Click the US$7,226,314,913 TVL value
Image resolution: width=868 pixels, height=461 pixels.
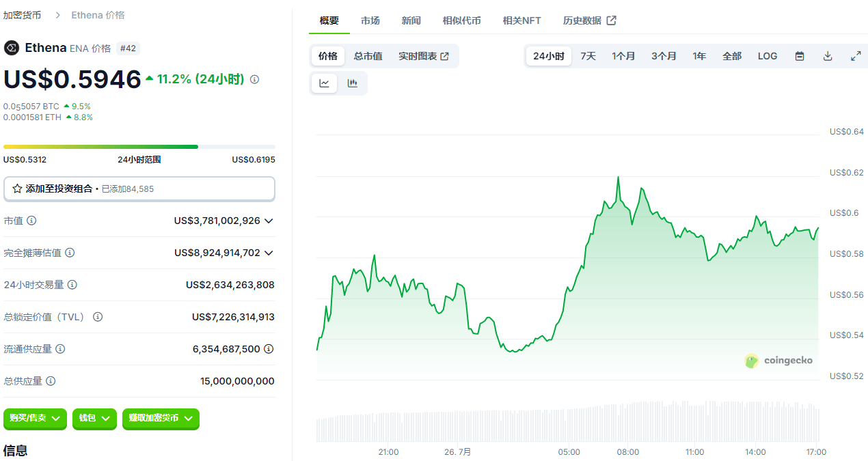click(233, 317)
